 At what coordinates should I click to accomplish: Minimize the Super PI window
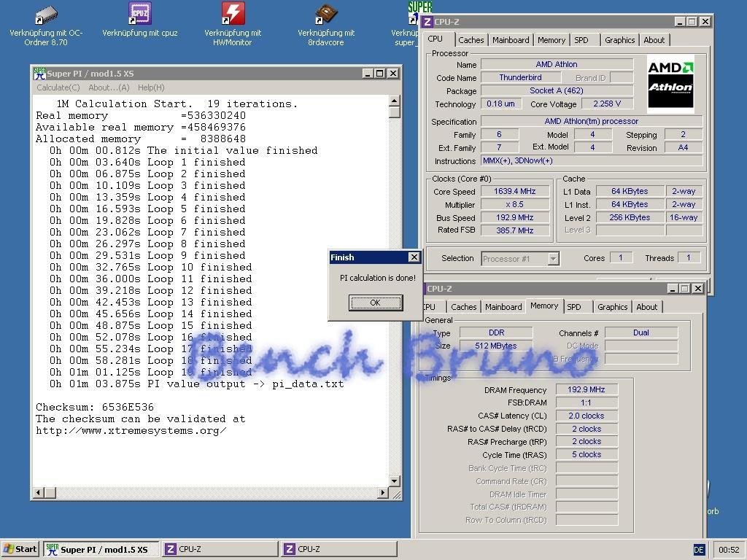(x=368, y=74)
